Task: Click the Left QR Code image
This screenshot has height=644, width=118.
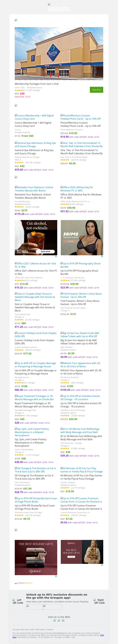Action: (18, 601)
